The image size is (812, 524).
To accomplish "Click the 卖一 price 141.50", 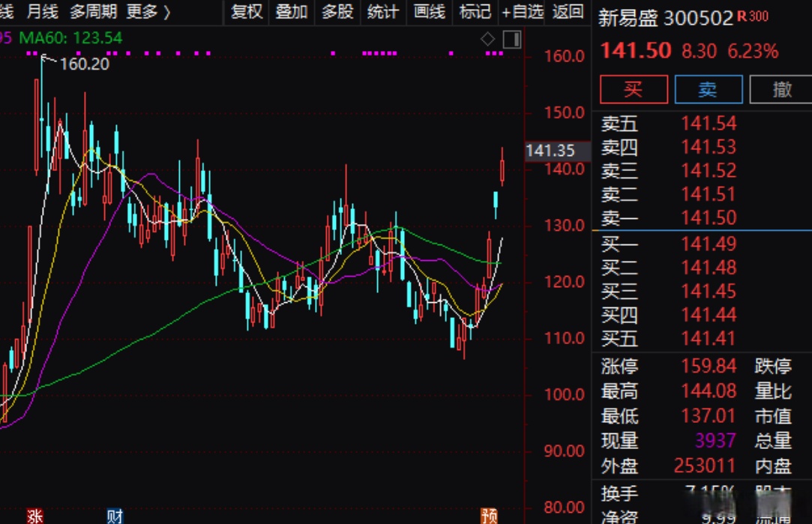I will pyautogui.click(x=709, y=218).
